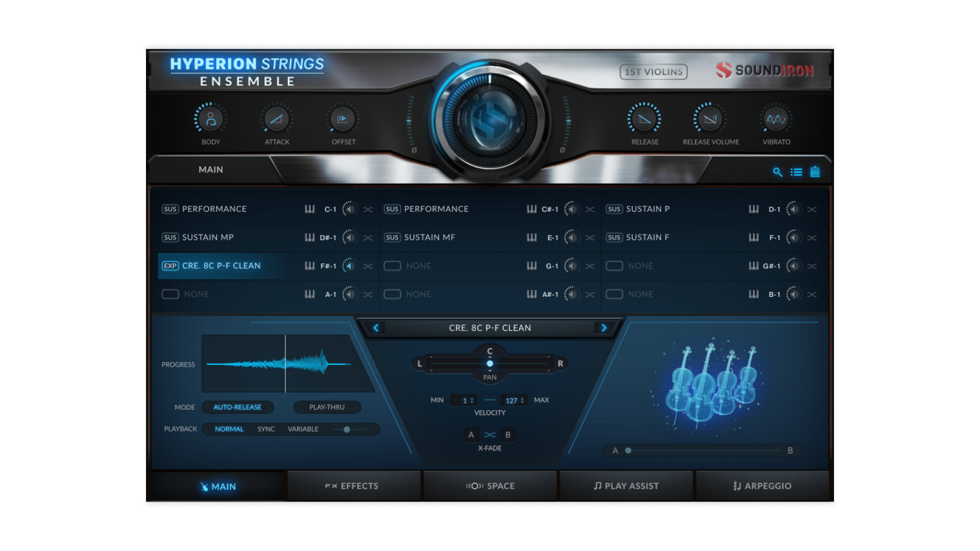Open the search magnifier icon
The image size is (980, 551).
777,172
